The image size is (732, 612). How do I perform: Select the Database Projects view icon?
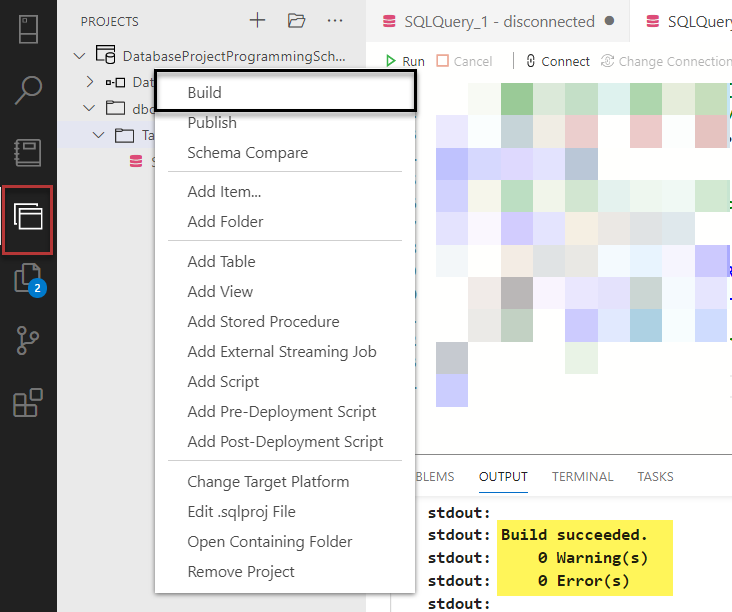click(28, 216)
